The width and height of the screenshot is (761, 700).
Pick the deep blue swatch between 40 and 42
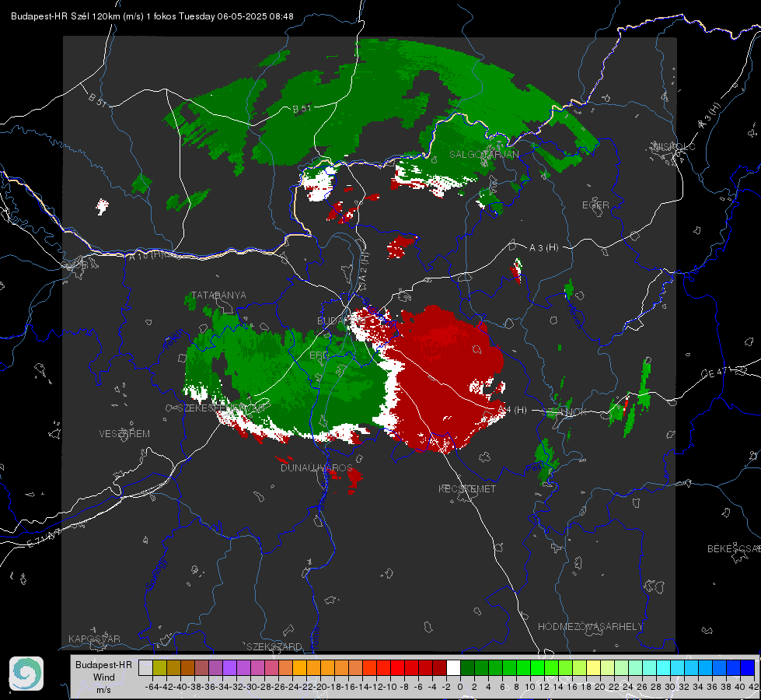tap(748, 668)
